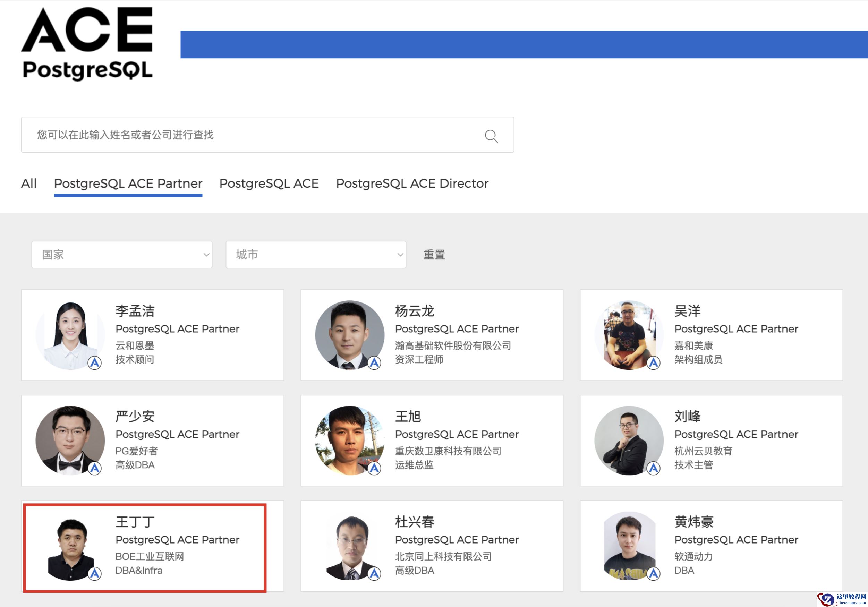This screenshot has width=868, height=607.
Task: Open 王丁丁's profile name link
Action: (135, 522)
